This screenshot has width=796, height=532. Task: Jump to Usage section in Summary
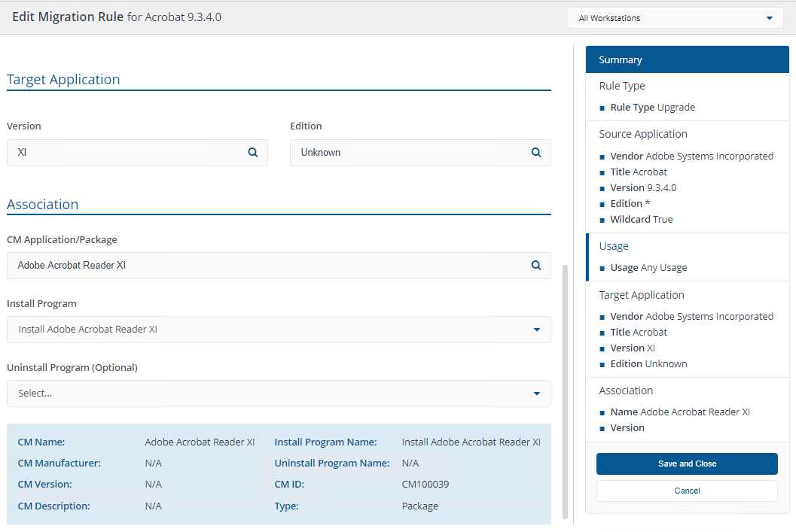614,246
